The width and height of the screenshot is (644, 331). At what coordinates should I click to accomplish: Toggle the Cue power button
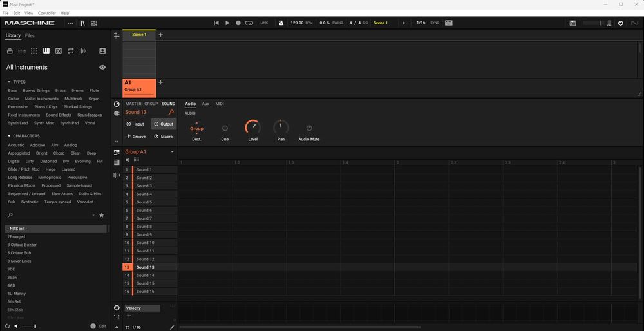coord(225,128)
